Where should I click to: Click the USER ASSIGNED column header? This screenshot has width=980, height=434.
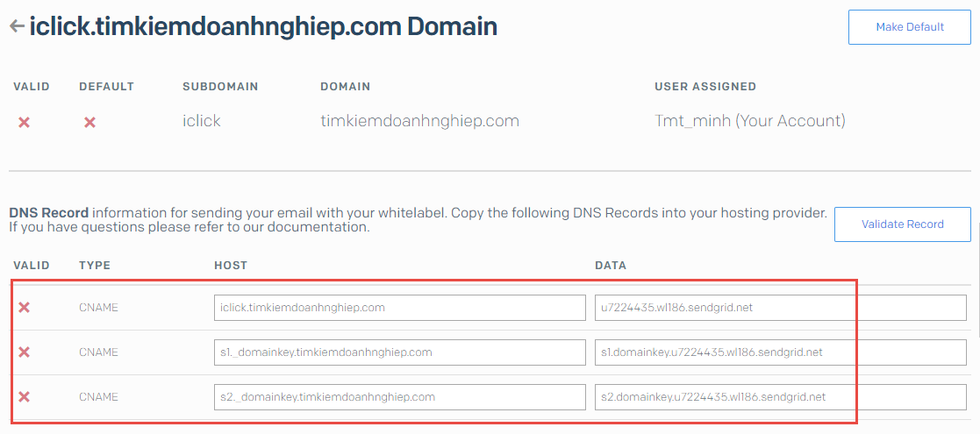point(705,87)
